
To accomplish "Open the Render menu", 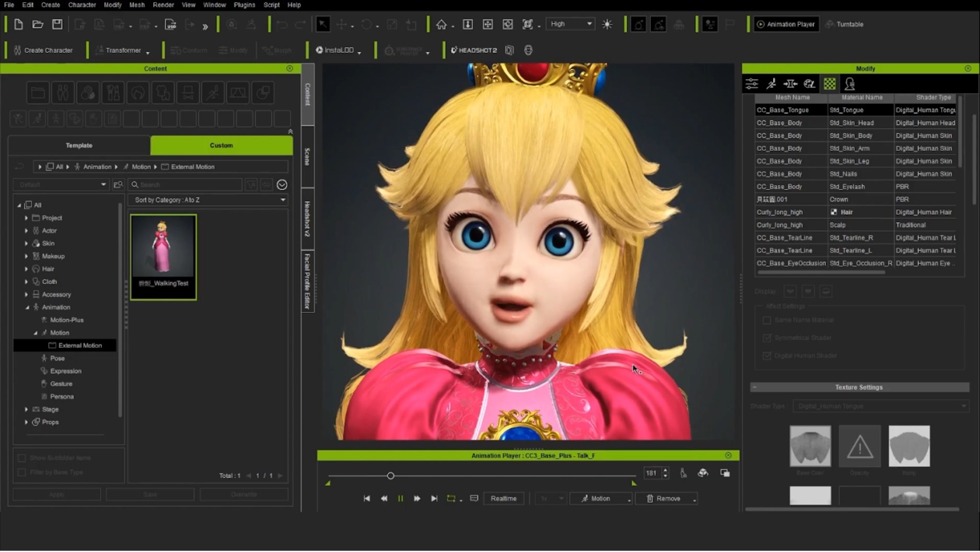I will 163,5.
